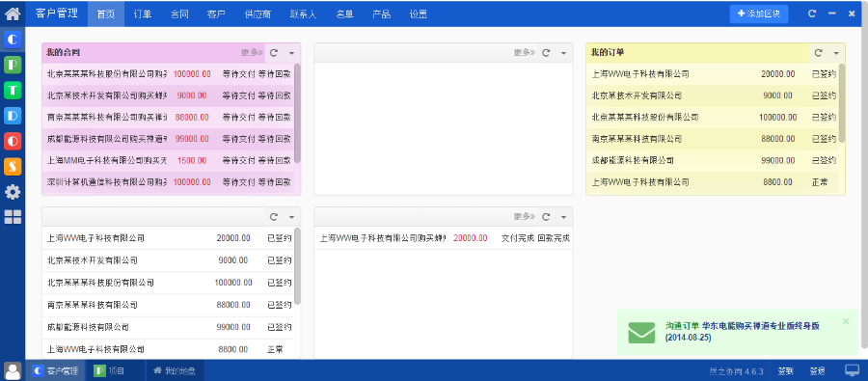Open the 合同 tab
The image size is (868, 381).
[x=179, y=14]
